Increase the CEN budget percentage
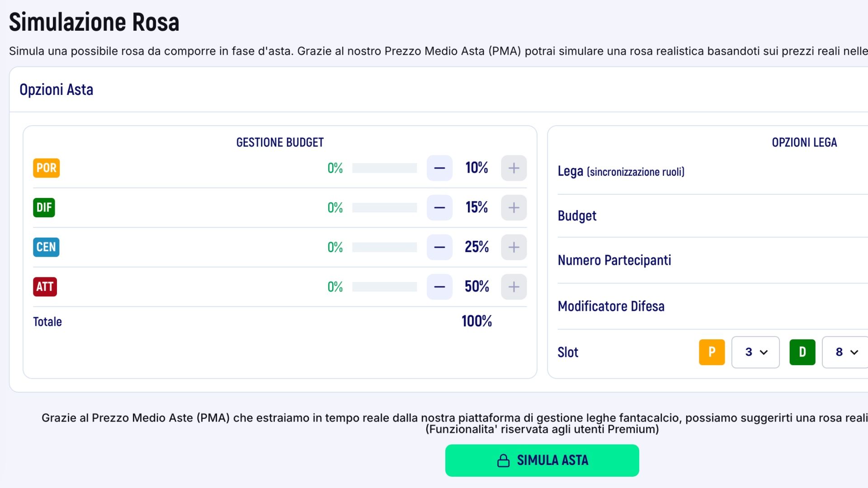 click(x=514, y=247)
